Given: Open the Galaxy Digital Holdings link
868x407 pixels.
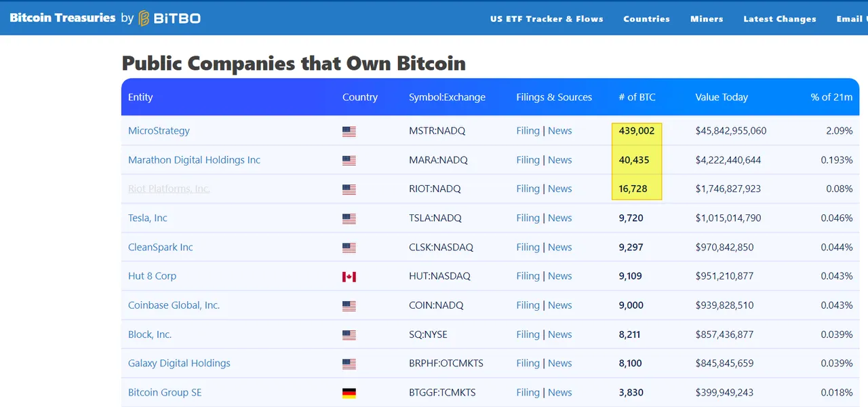Looking at the screenshot, I should click(179, 363).
